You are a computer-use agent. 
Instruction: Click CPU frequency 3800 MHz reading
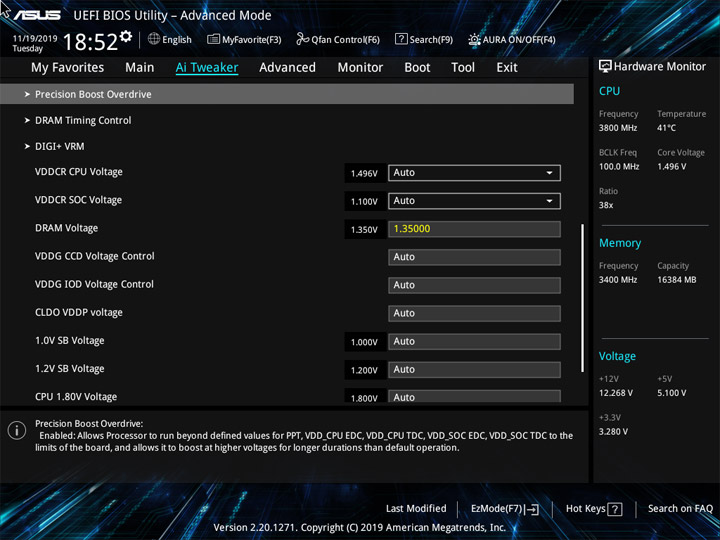pyautogui.click(x=618, y=128)
